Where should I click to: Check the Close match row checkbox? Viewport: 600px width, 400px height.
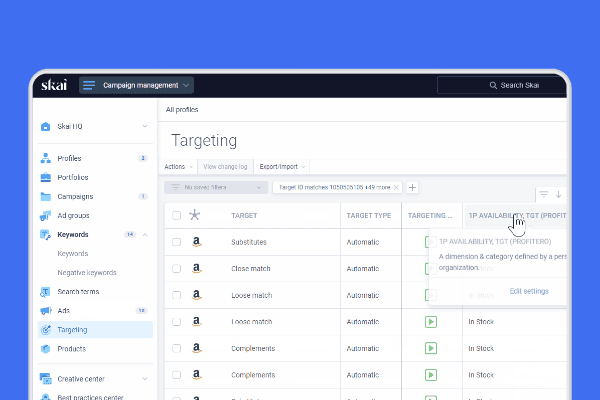[x=176, y=268]
